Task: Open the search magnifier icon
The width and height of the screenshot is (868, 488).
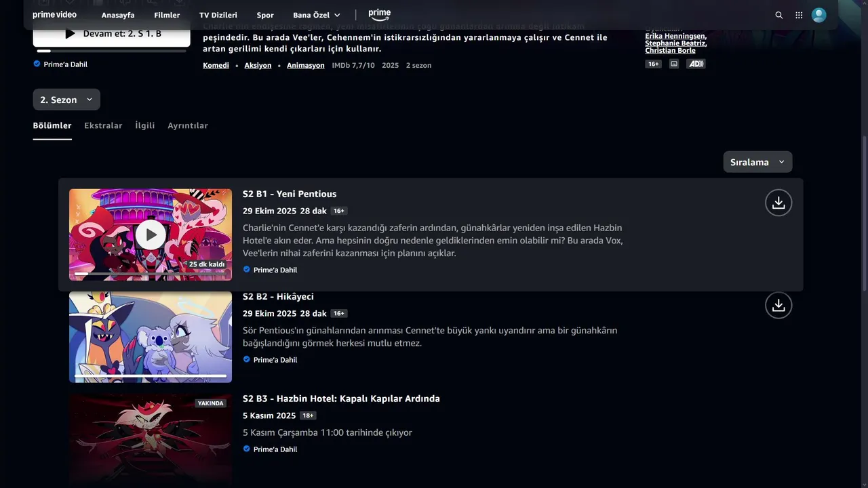Action: tap(778, 15)
